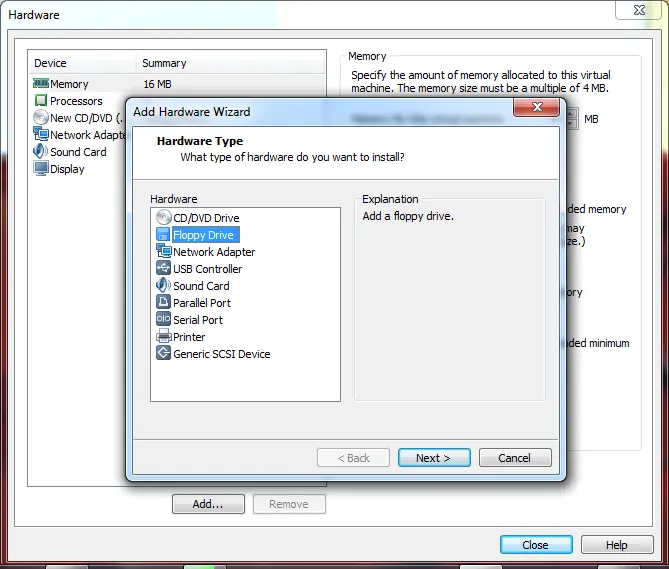
Task: Select Printer hardware type
Action: point(189,337)
